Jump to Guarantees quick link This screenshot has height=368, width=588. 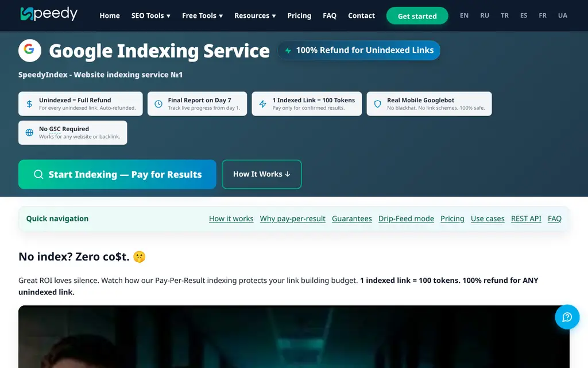pos(352,218)
